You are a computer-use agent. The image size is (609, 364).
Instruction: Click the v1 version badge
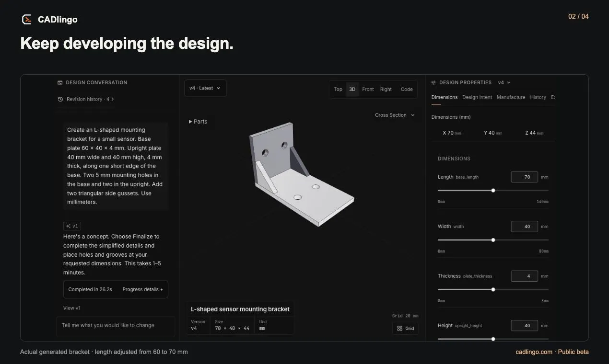72,226
